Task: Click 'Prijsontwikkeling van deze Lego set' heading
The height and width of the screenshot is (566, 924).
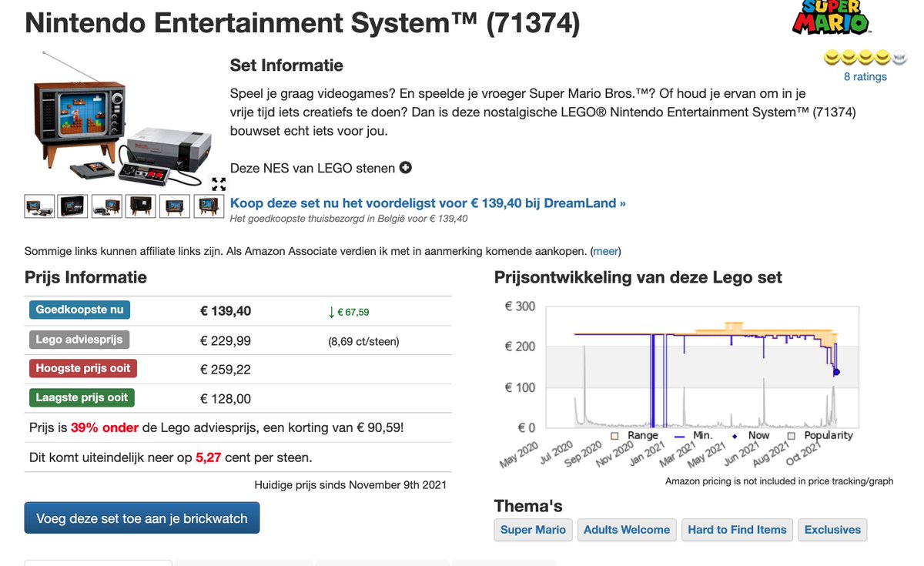Action: (638, 277)
